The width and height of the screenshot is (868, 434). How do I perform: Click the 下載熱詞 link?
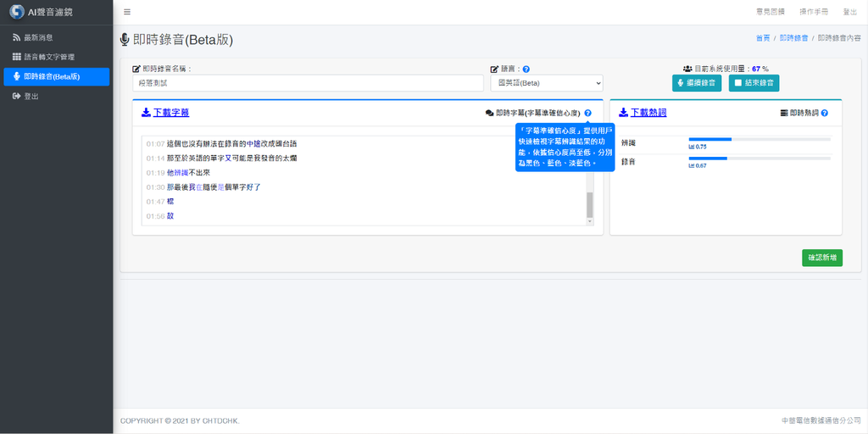[x=648, y=113]
